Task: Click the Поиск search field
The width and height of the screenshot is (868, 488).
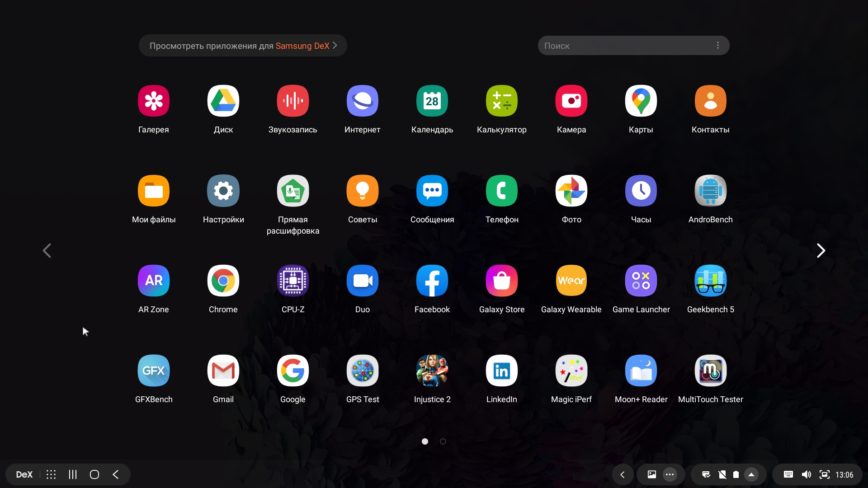Action: click(x=624, y=46)
